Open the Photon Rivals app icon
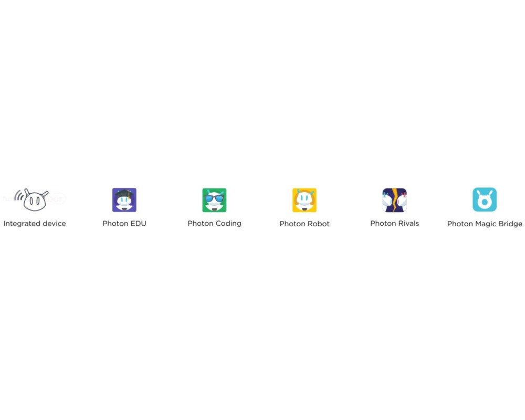Screen dimensions: 525x420 [x=395, y=200]
